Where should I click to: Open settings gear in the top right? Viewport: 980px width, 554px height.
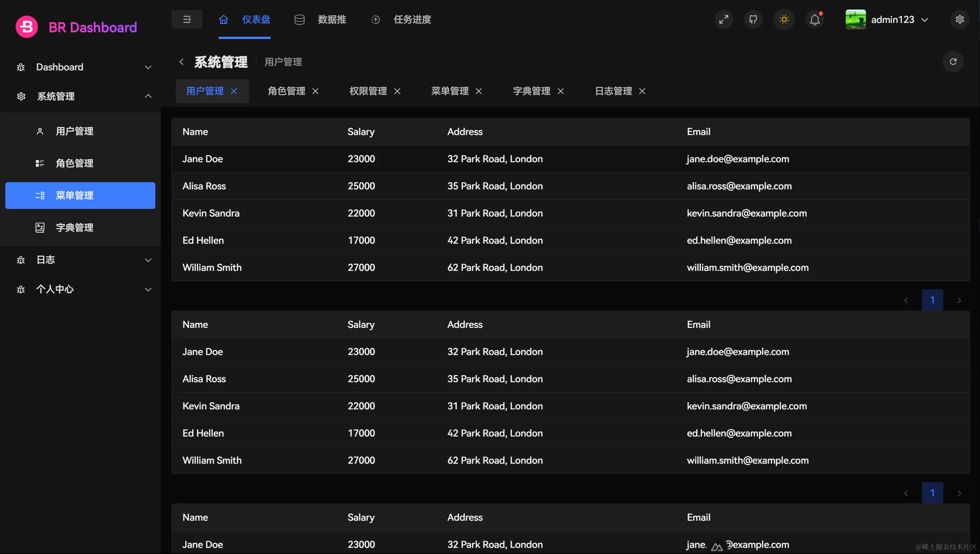960,19
